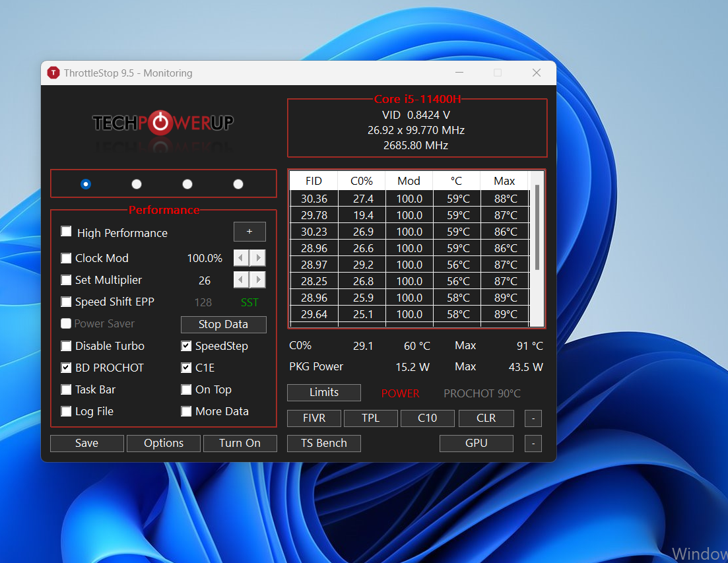Click the Stop Data button
This screenshot has width=728, height=563.
(223, 325)
